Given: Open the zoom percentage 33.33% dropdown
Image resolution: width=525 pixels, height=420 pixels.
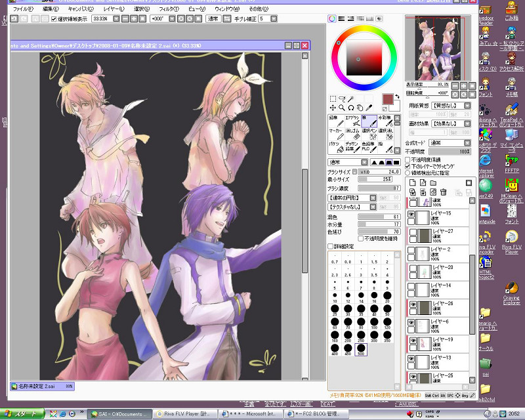Looking at the screenshot, I should point(116,19).
